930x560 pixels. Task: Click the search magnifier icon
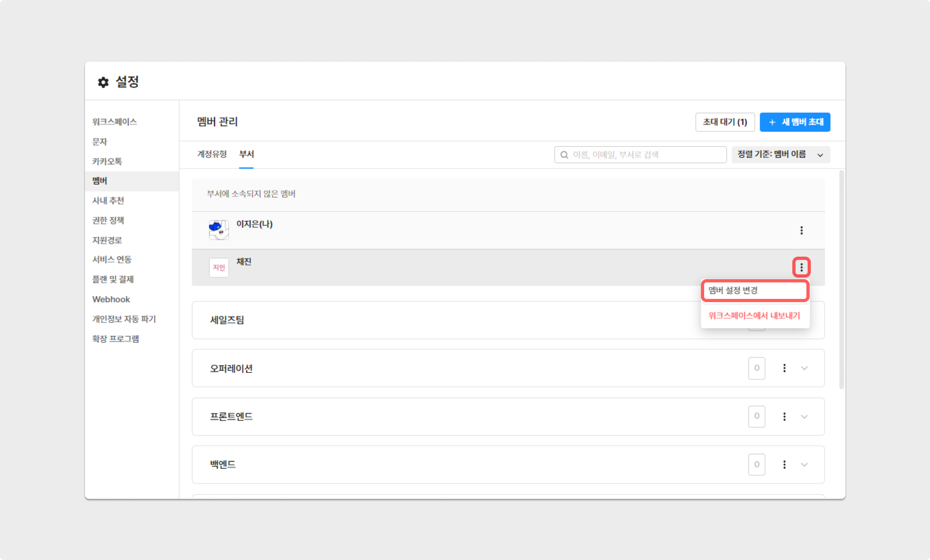coord(564,155)
